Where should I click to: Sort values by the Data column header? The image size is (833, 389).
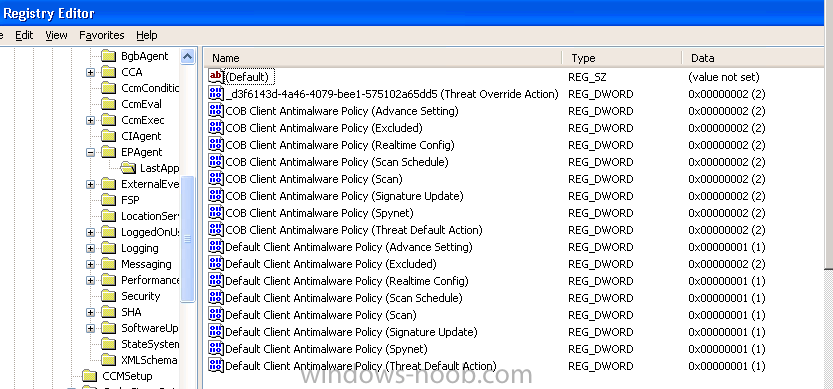[752, 58]
